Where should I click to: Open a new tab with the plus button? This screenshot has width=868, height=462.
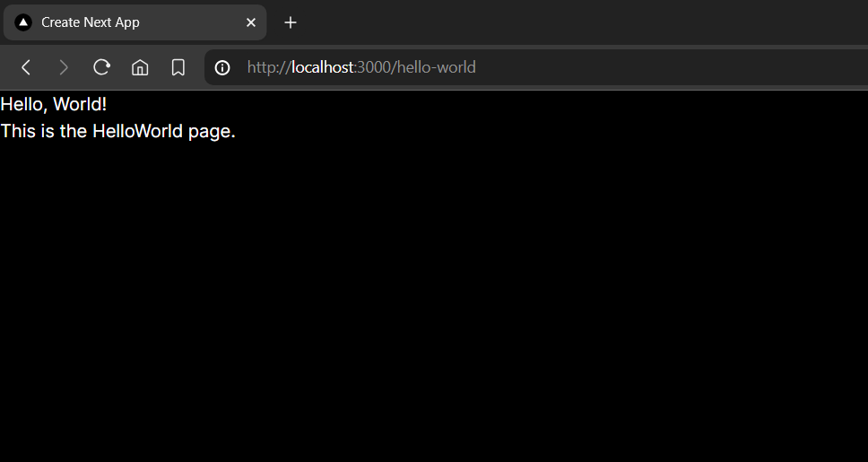tap(291, 22)
